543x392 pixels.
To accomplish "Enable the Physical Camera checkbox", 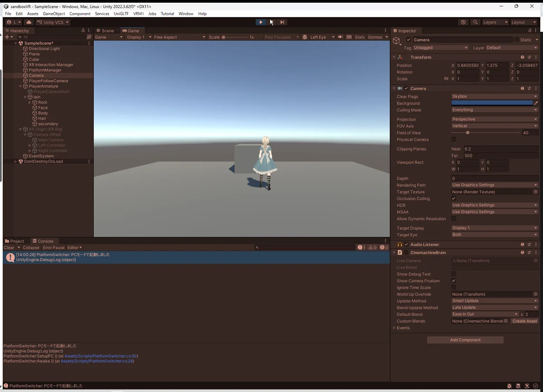I will (454, 140).
